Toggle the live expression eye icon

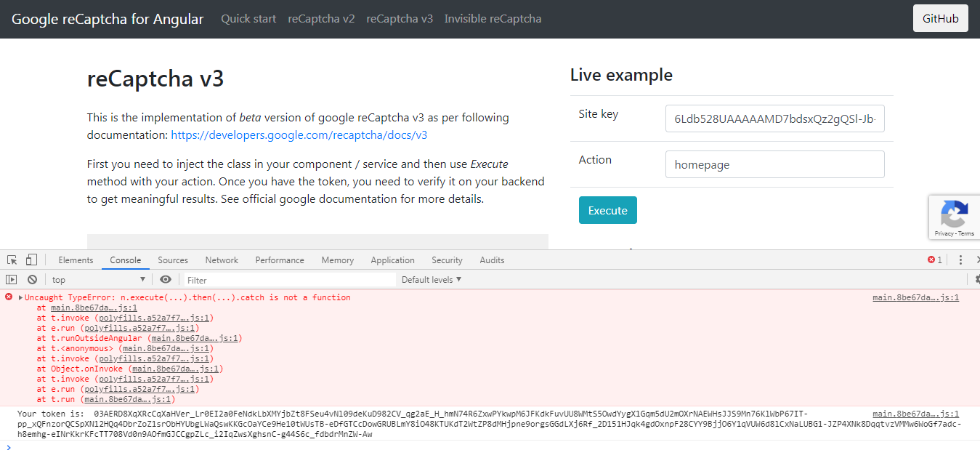tap(166, 279)
